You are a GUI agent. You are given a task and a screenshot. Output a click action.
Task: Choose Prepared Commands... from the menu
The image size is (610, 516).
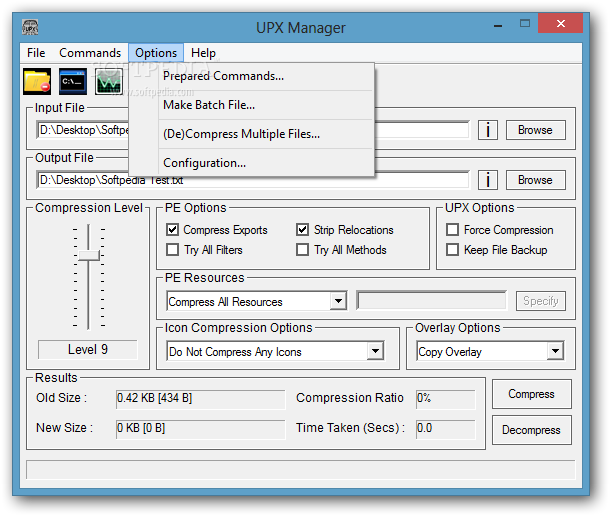(252, 76)
